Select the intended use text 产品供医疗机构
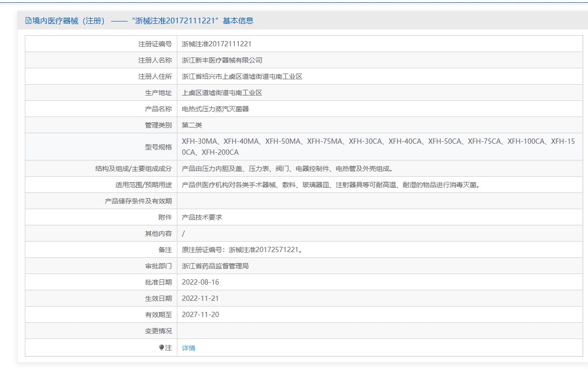588x371 pixels. pos(330,185)
